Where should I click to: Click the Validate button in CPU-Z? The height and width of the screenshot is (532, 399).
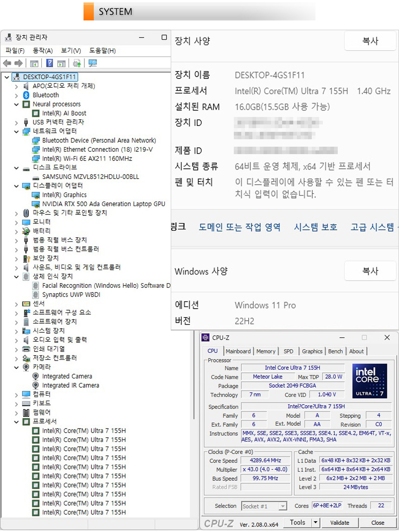(340, 523)
